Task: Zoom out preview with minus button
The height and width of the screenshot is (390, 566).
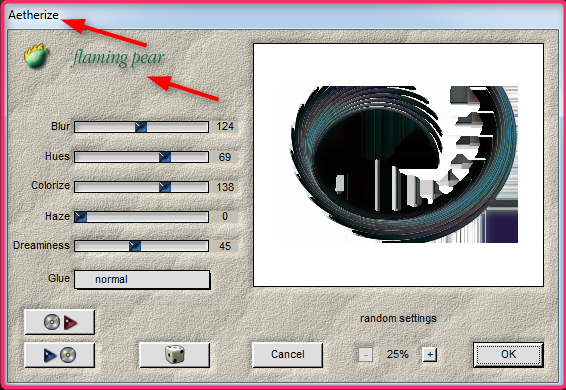Action: point(365,355)
